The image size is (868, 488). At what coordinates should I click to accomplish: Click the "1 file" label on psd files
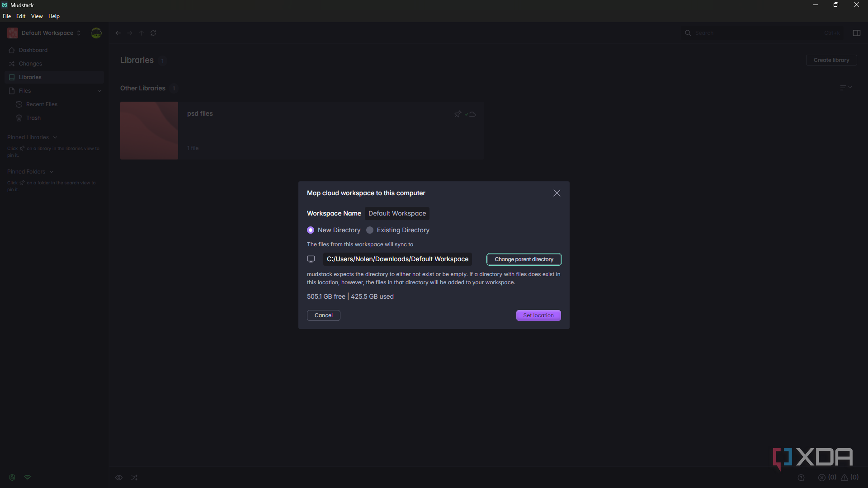click(x=193, y=148)
